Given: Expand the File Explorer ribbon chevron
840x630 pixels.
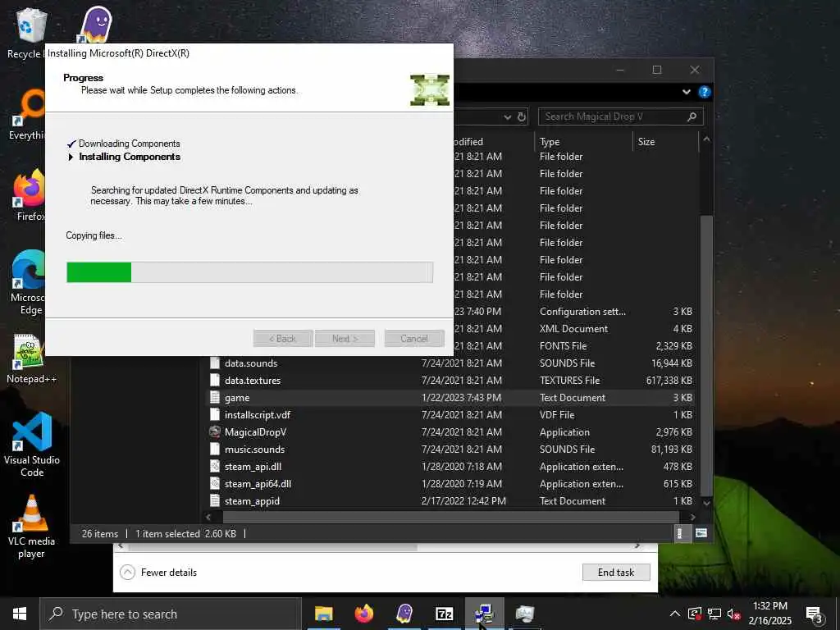Looking at the screenshot, I should [x=687, y=92].
